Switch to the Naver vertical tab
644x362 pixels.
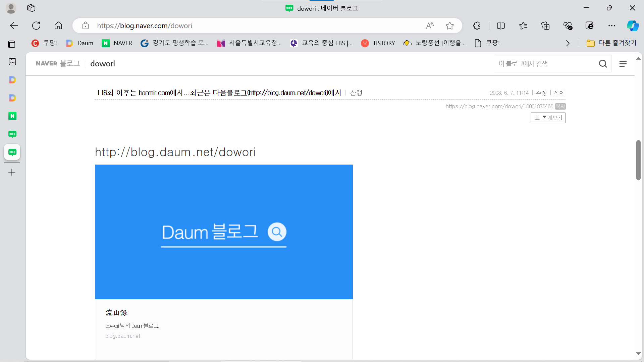12,116
